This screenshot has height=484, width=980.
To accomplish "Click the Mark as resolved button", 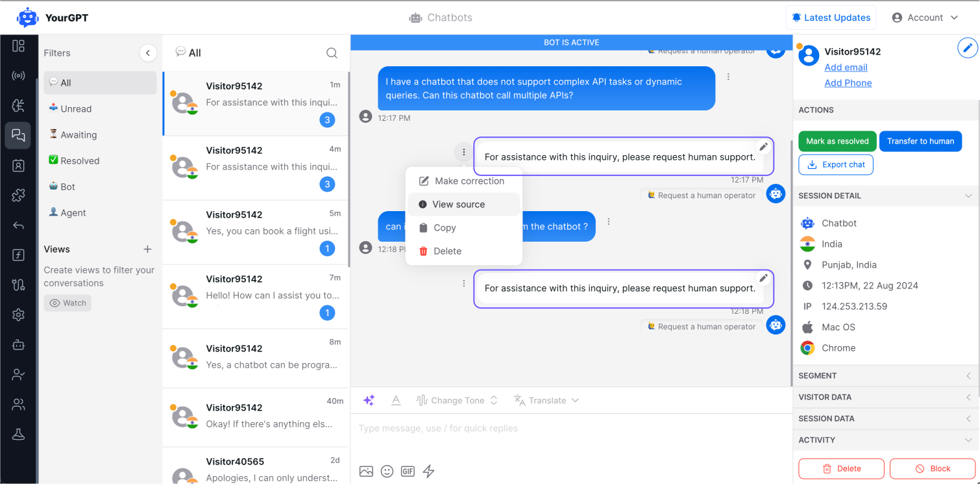I will pos(837,141).
